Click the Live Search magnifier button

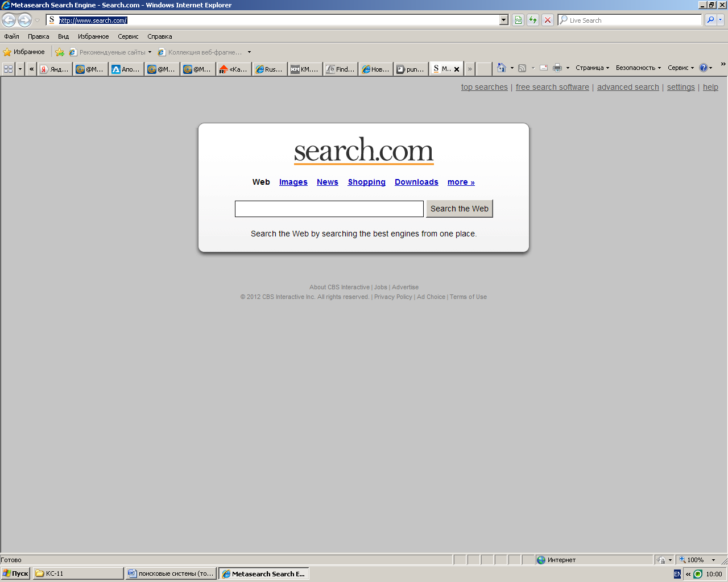coord(710,20)
